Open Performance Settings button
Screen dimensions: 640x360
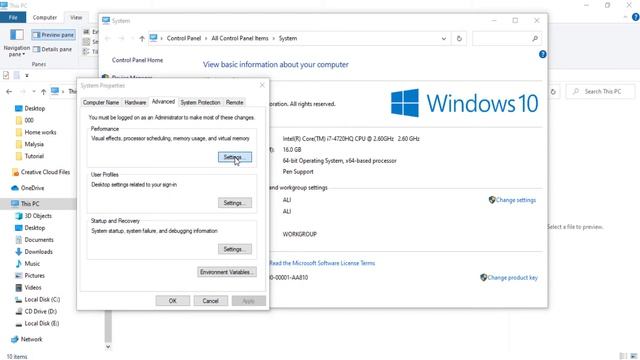pyautogui.click(x=235, y=157)
